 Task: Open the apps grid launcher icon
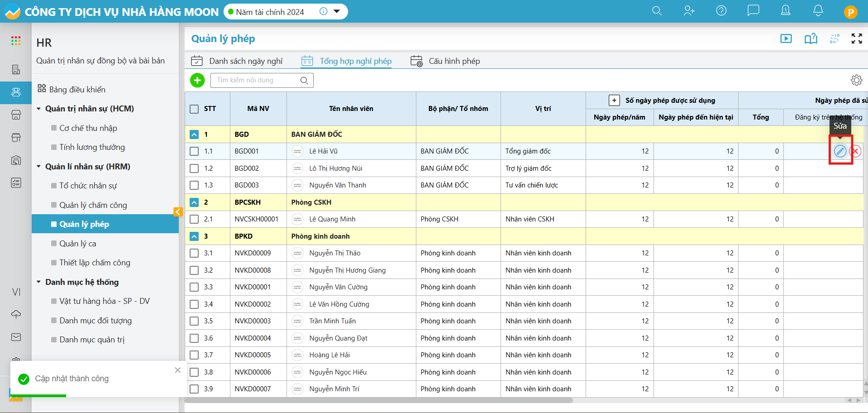(16, 41)
